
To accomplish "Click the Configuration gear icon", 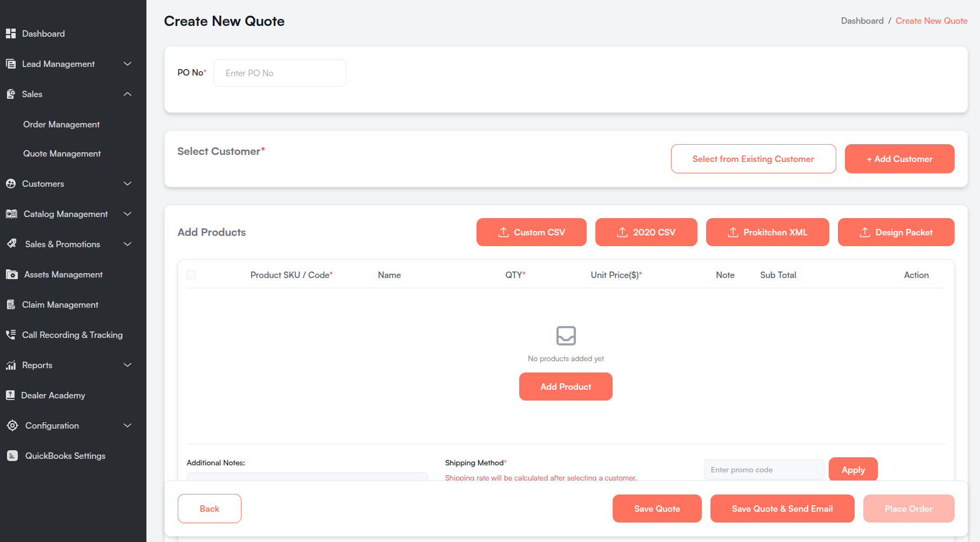I will (x=12, y=425).
